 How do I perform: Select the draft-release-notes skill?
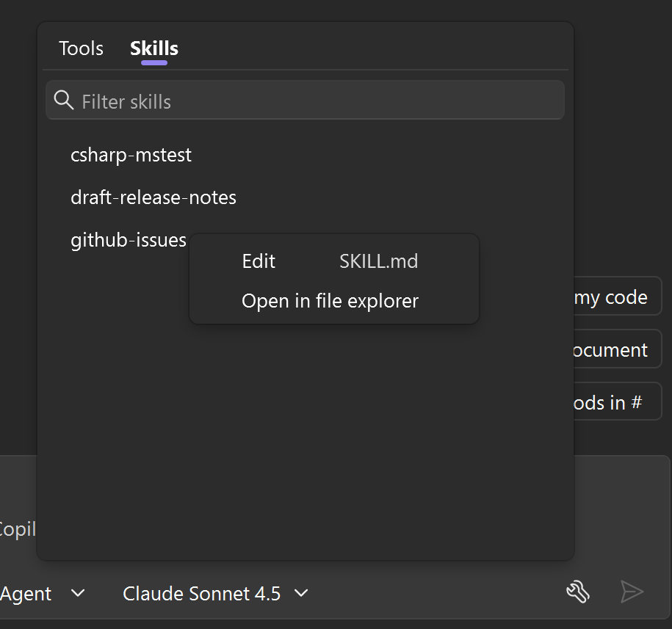(153, 197)
